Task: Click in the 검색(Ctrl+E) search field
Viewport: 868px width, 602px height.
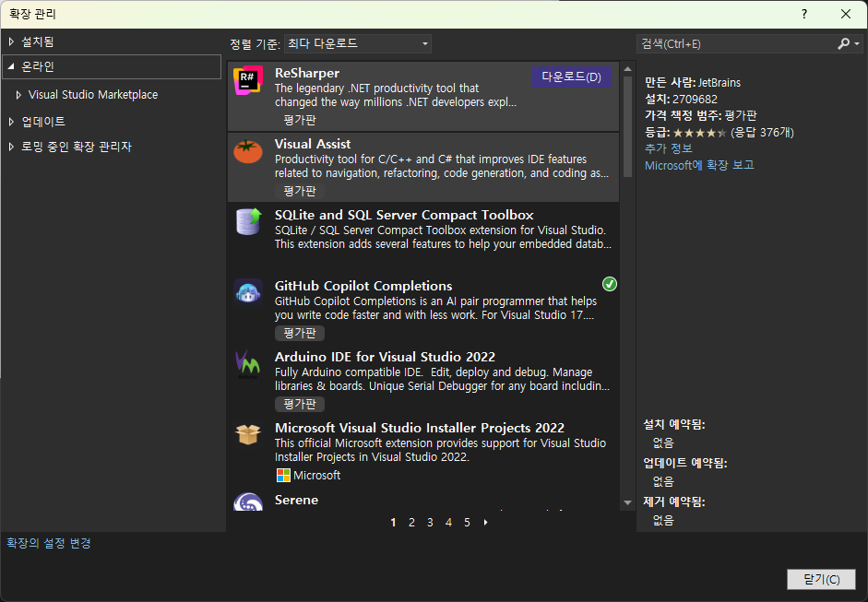Action: [736, 43]
